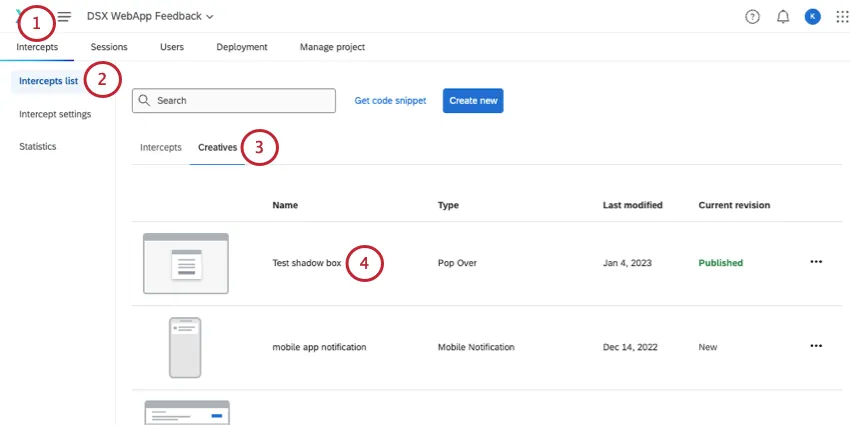Switch to the Intercepts sub-tab
Screen dimensions: 850x425
(160, 147)
